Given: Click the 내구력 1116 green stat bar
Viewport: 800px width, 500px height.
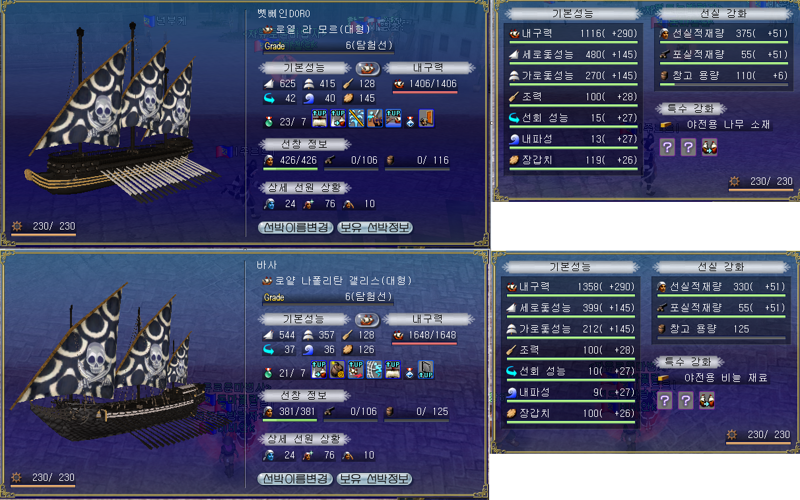Looking at the screenshot, I should pos(573,43).
